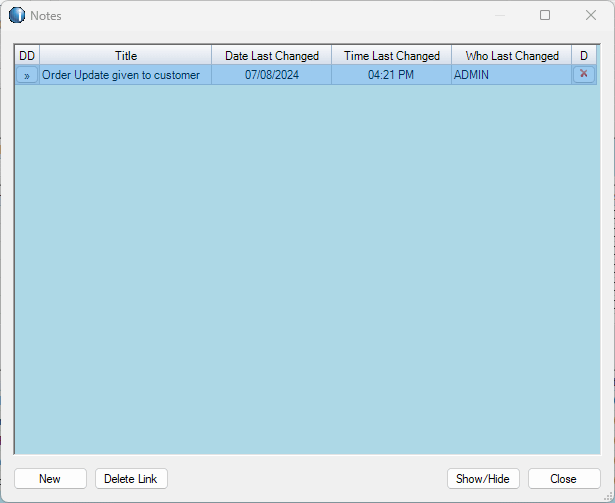Maximize the Notes window

tap(545, 16)
